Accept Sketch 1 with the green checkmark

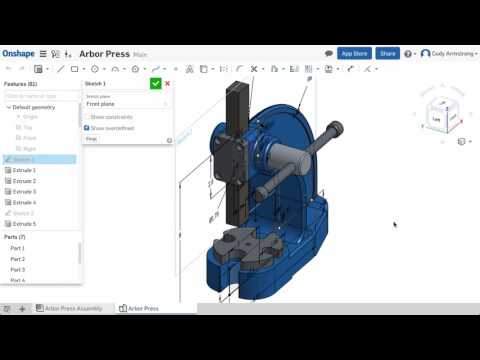[156, 83]
